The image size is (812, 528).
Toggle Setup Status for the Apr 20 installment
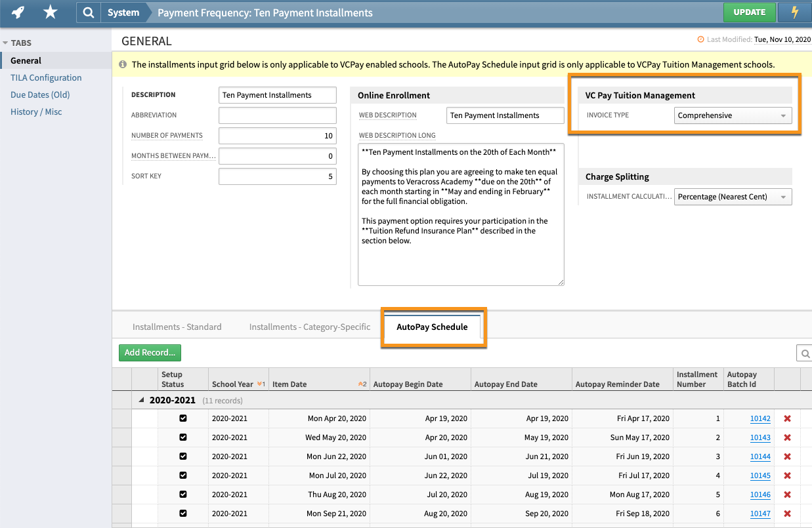click(183, 418)
